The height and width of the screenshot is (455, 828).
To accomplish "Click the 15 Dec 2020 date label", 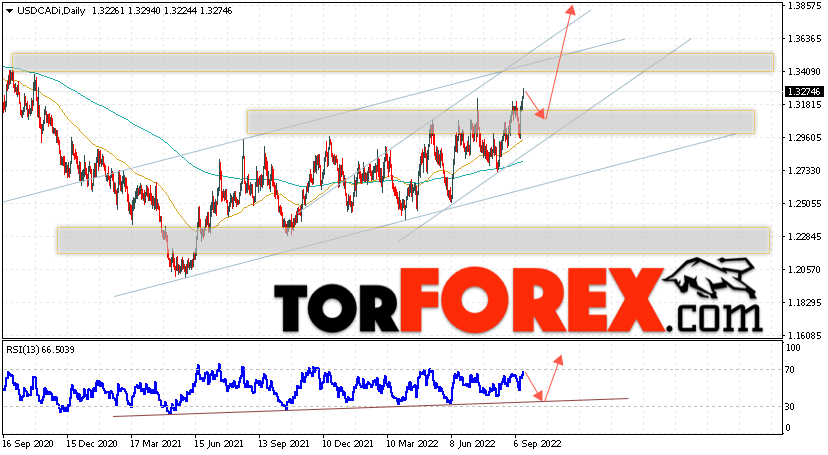I will tap(92, 444).
